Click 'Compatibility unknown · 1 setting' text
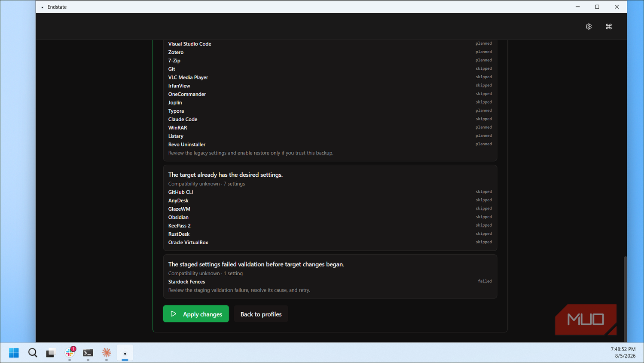Viewport: 644px width, 363px height. pos(205,273)
